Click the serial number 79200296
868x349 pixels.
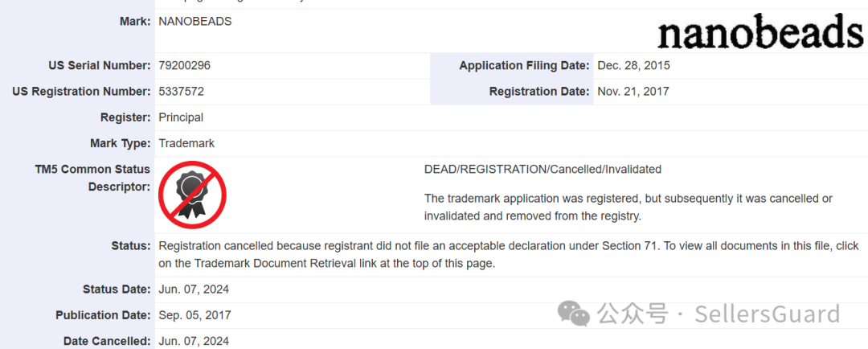[185, 66]
